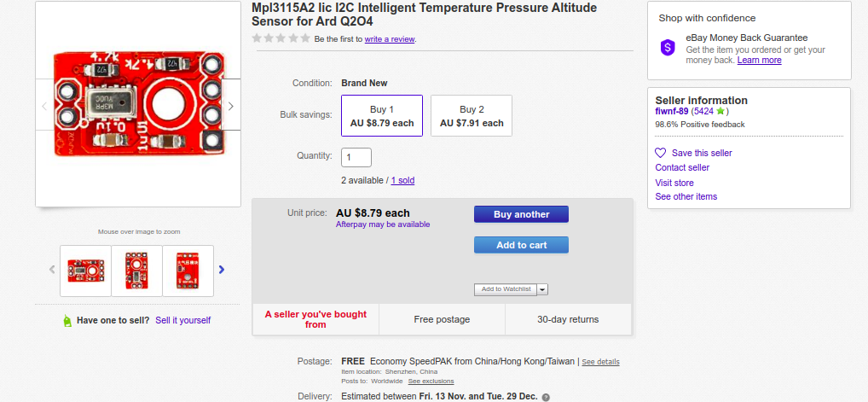Click the thumbnail carousel left arrow
The width and height of the screenshot is (868, 402).
click(52, 270)
